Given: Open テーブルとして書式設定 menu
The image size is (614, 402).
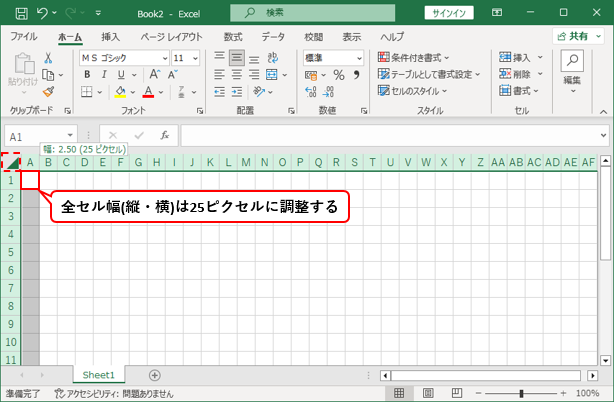Looking at the screenshot, I should point(428,74).
